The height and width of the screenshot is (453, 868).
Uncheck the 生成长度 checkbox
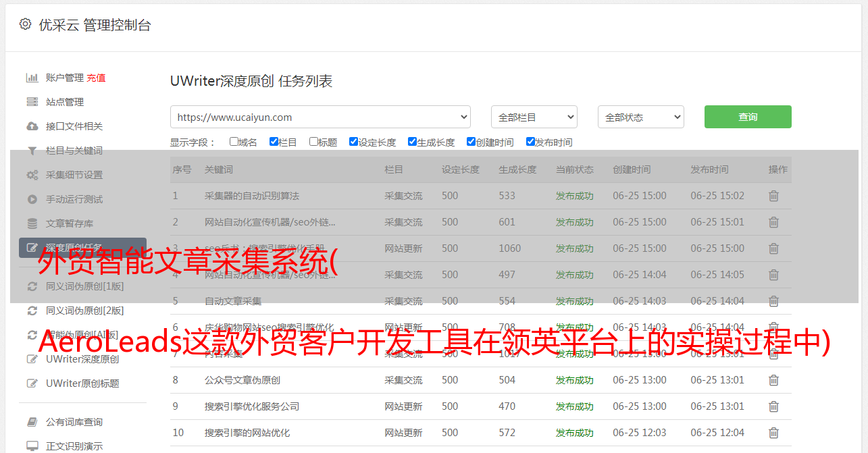click(x=412, y=142)
